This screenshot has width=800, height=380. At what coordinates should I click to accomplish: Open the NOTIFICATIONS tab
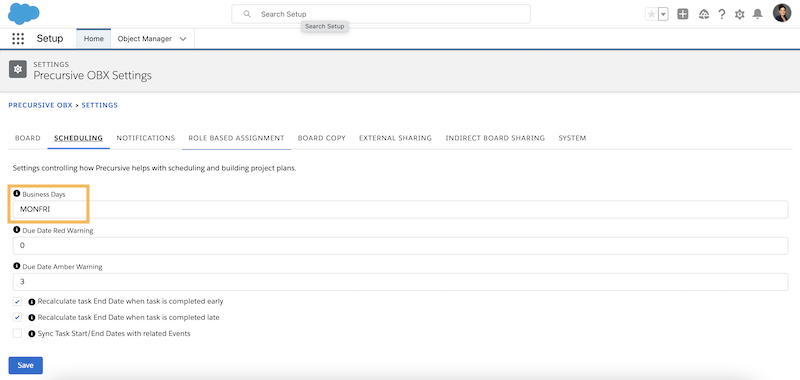click(146, 138)
